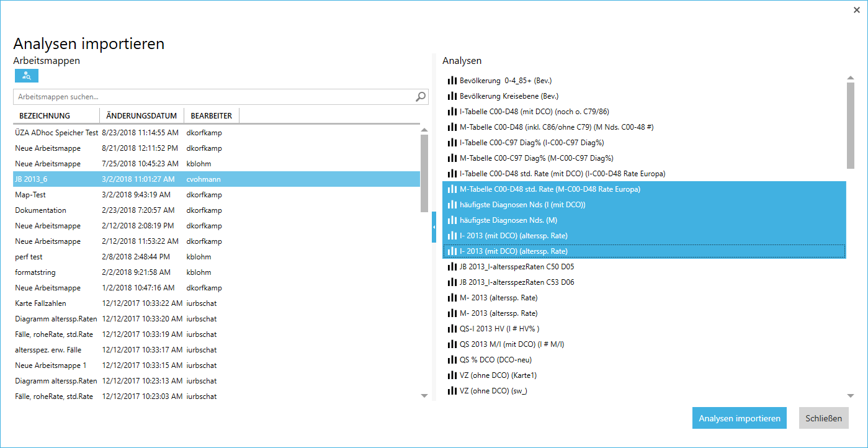The width and height of the screenshot is (868, 448).
Task: Click the Schließen button
Action: pos(823,418)
